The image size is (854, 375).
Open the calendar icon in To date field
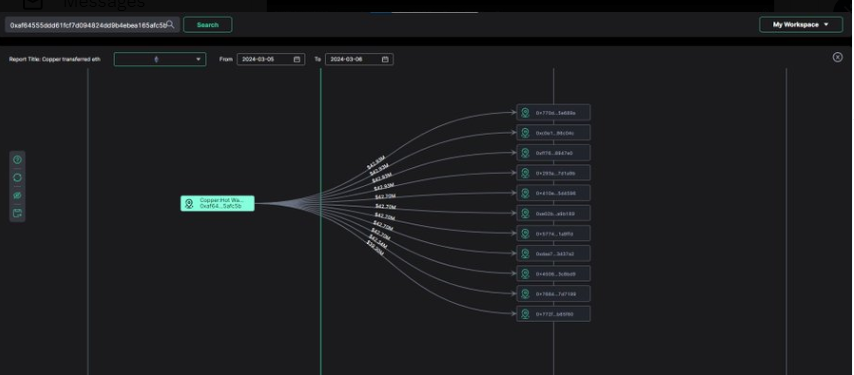pos(385,59)
